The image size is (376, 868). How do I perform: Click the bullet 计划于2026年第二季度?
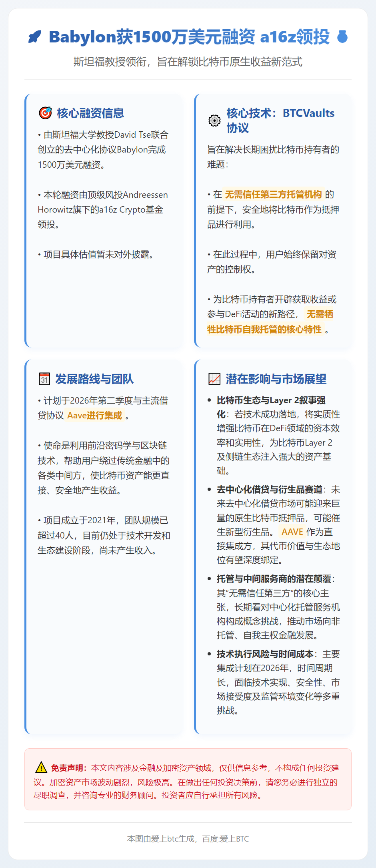[x=103, y=408]
